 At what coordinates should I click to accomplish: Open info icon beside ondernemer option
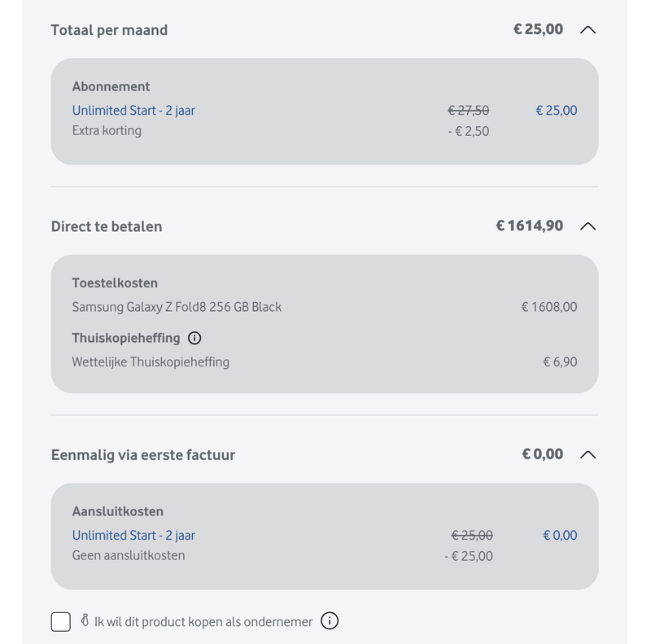(x=330, y=621)
